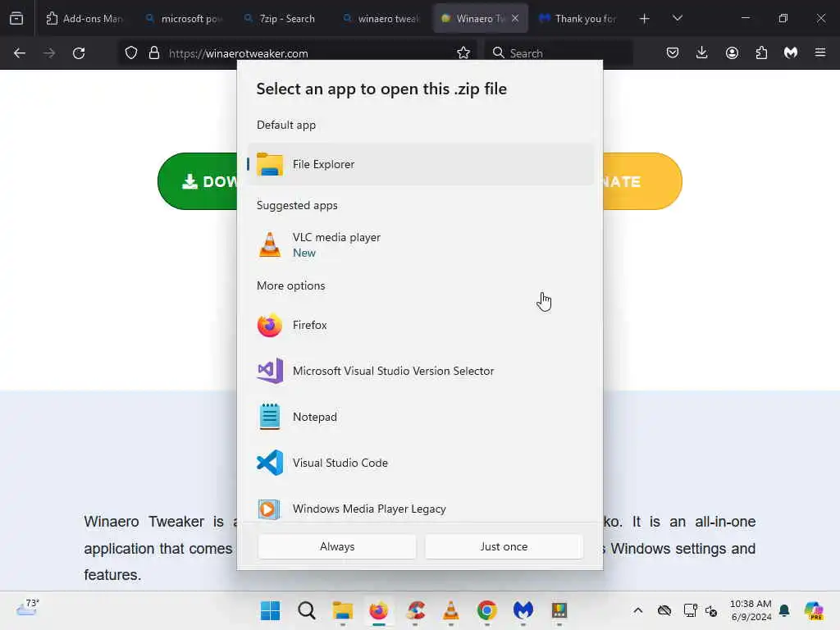Screen dimensions: 840x630
Task: Open the Copilot preview icon
Action: click(814, 610)
